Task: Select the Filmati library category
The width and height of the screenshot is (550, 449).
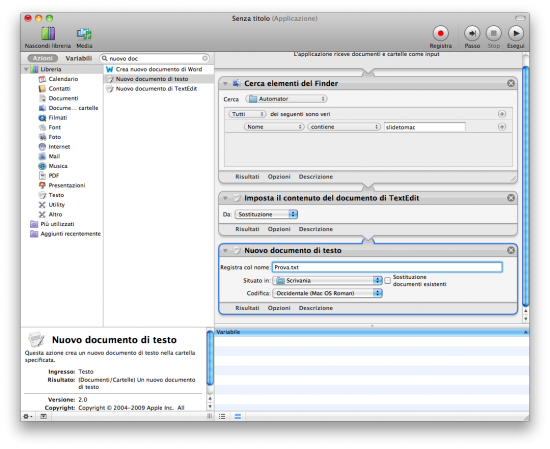Action: 58,118
